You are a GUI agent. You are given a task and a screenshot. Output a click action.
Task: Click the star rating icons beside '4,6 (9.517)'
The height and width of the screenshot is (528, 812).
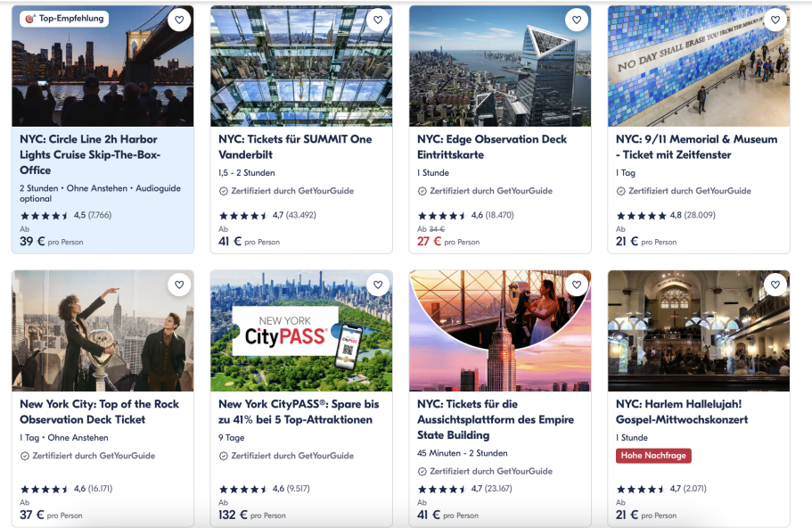pyautogui.click(x=243, y=489)
